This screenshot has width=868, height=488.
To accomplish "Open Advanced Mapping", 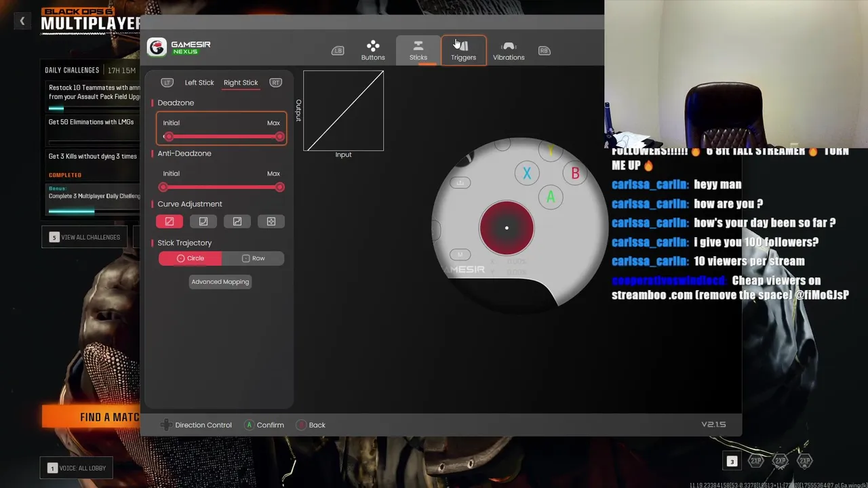I will tap(220, 282).
